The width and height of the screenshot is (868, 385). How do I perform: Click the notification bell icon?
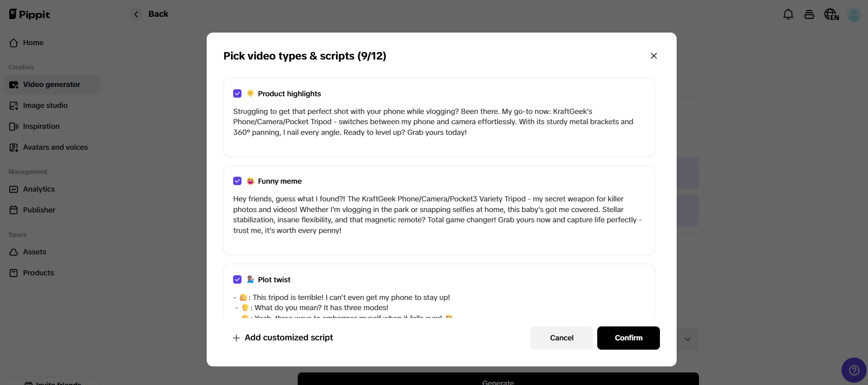(788, 14)
